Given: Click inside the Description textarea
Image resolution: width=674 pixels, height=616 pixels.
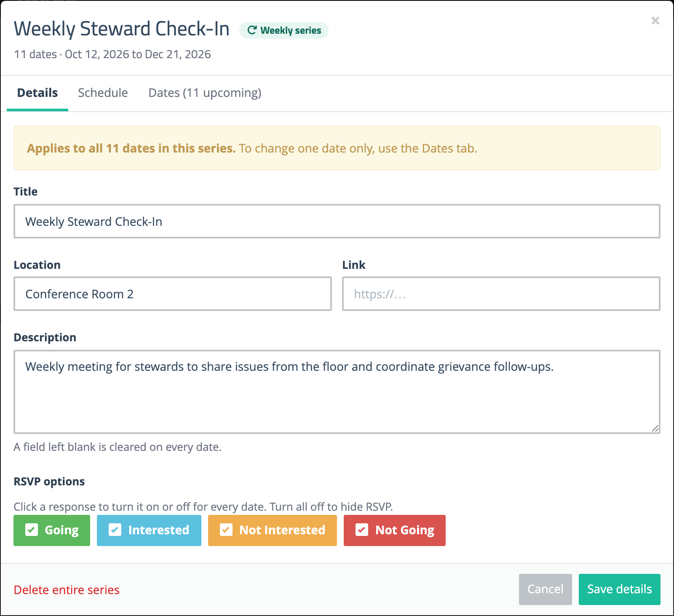Looking at the screenshot, I should click(337, 392).
